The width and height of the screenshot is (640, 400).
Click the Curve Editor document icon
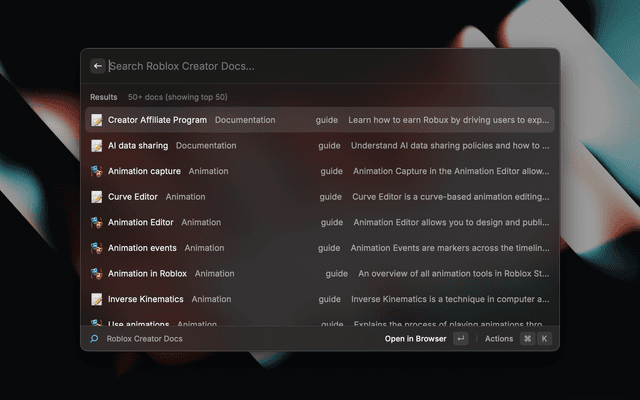(x=97, y=197)
